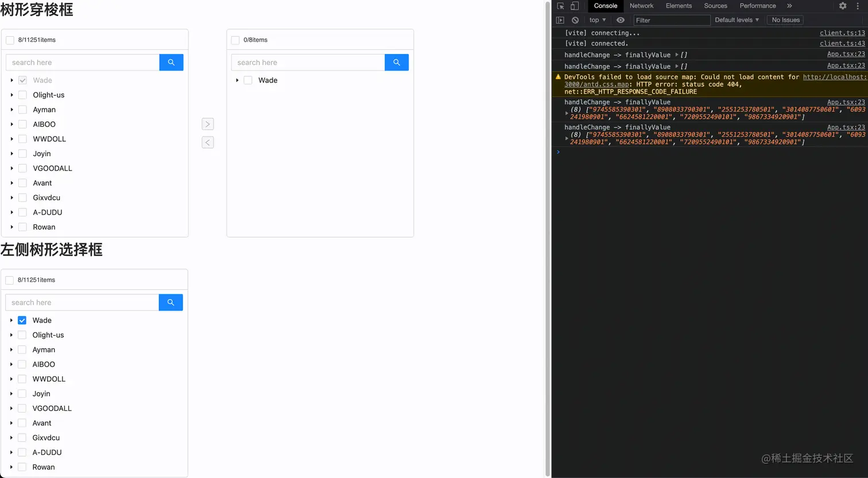Check Rowan in the lower tree panel
This screenshot has height=478, width=868.
point(22,467)
